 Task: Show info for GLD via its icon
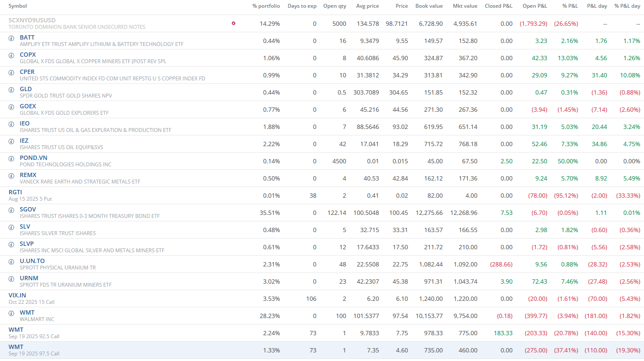click(x=12, y=90)
